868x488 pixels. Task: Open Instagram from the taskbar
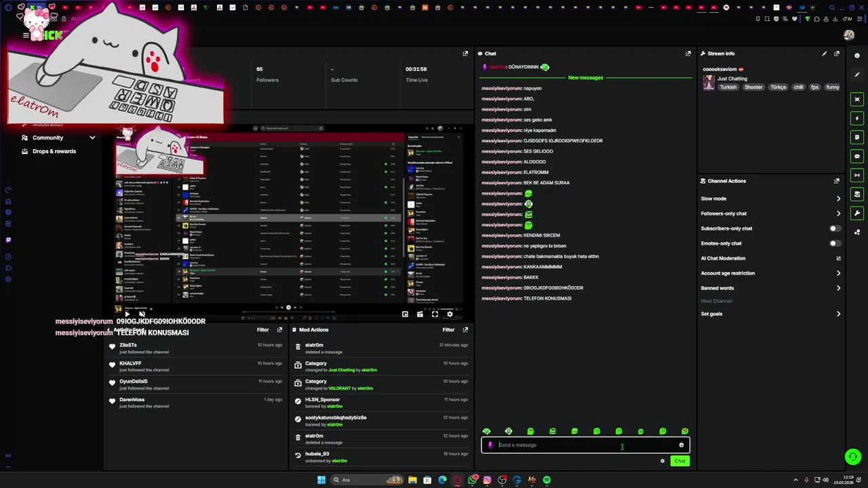[487, 480]
